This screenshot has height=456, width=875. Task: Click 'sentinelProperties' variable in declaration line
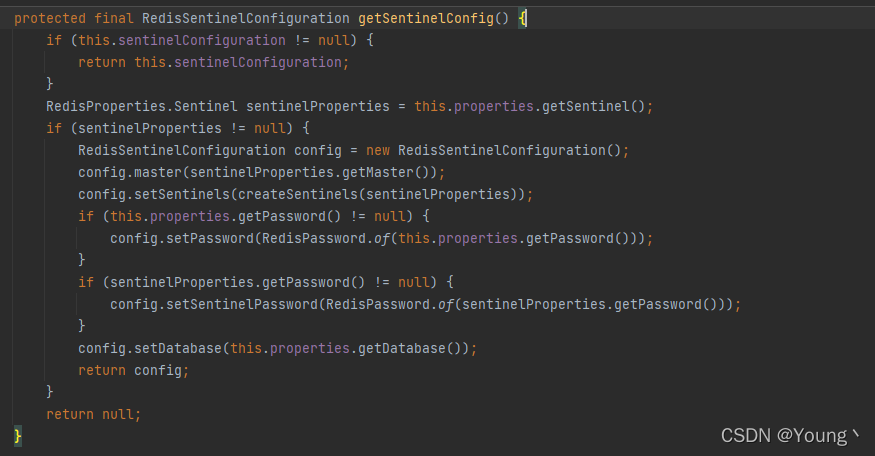pyautogui.click(x=318, y=106)
